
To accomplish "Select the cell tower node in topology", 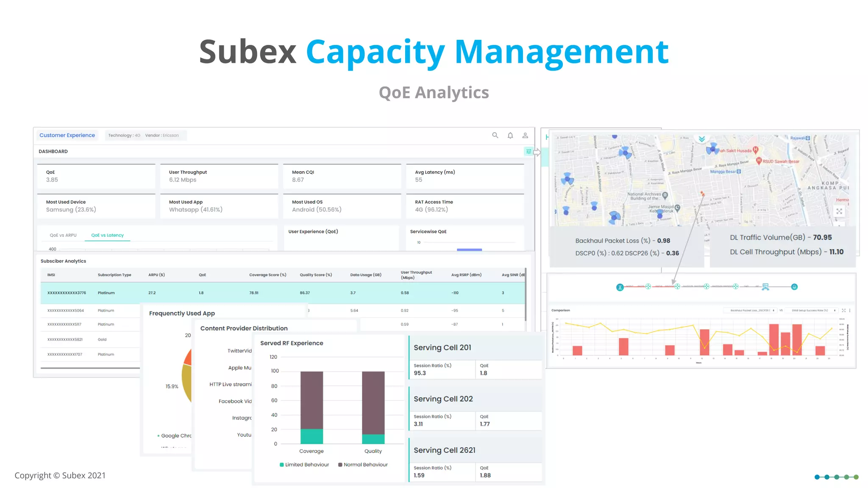I will pos(620,287).
